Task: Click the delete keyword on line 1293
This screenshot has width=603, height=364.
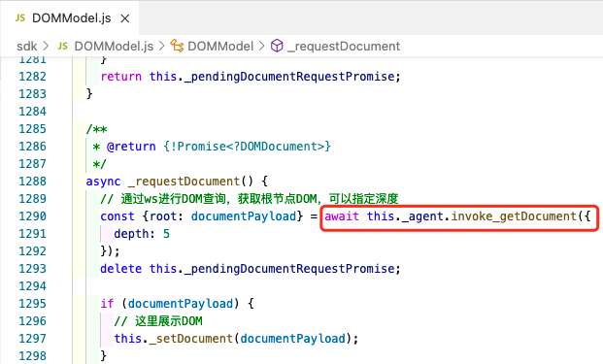Action: (120, 269)
